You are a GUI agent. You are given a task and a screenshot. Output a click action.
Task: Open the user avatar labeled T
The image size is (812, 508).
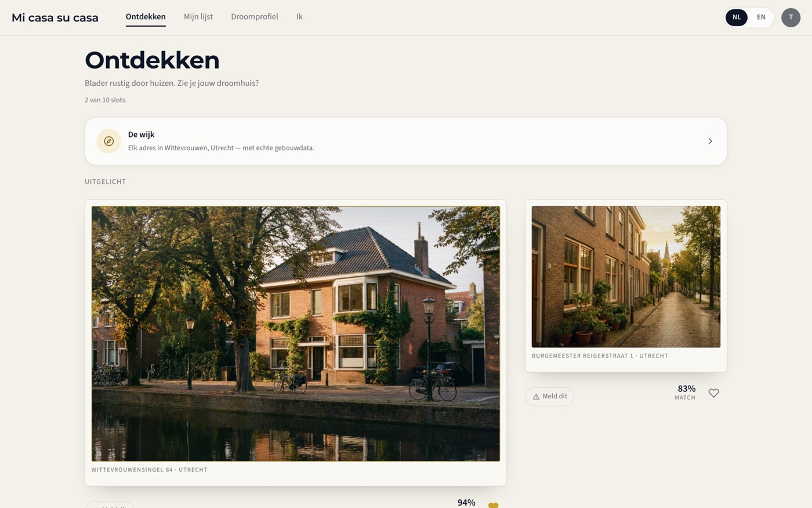click(791, 17)
